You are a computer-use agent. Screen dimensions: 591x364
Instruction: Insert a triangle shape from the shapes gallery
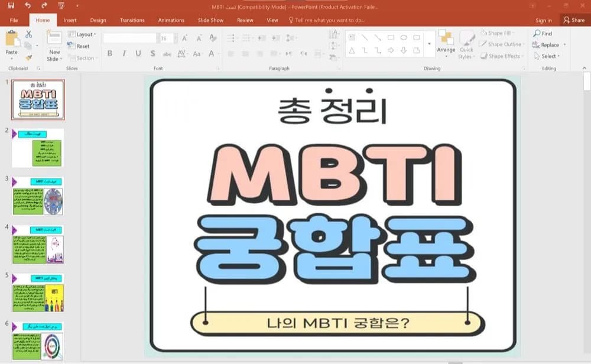tap(352, 50)
